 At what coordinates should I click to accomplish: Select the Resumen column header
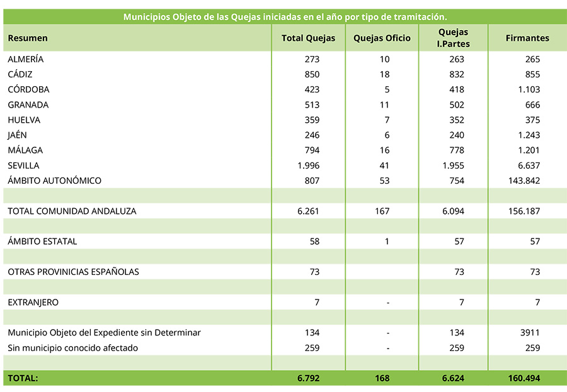[28, 38]
